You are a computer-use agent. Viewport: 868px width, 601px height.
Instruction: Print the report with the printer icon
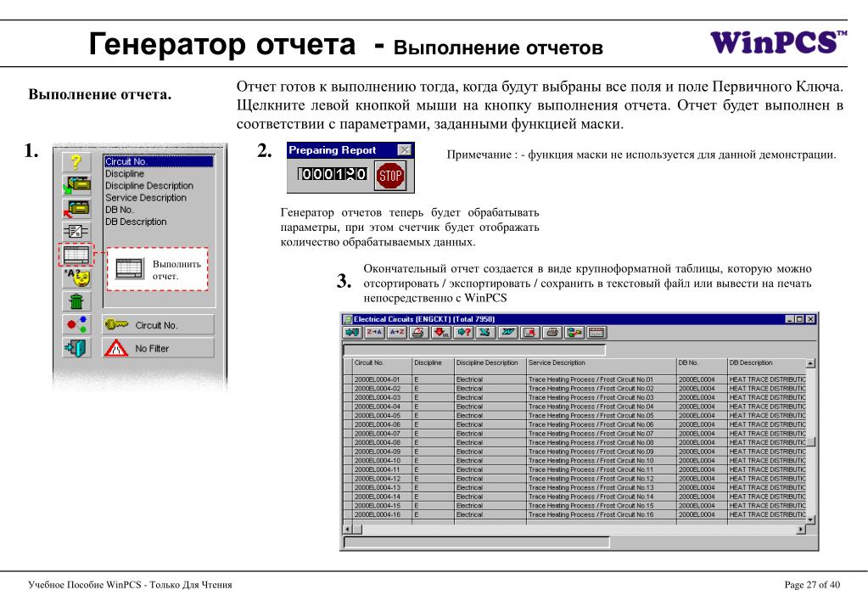pos(552,333)
